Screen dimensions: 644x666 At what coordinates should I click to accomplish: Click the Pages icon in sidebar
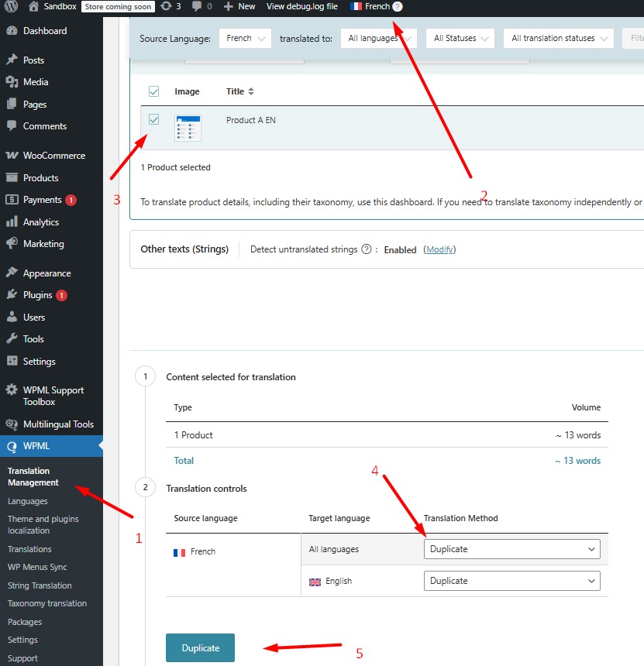(12, 104)
